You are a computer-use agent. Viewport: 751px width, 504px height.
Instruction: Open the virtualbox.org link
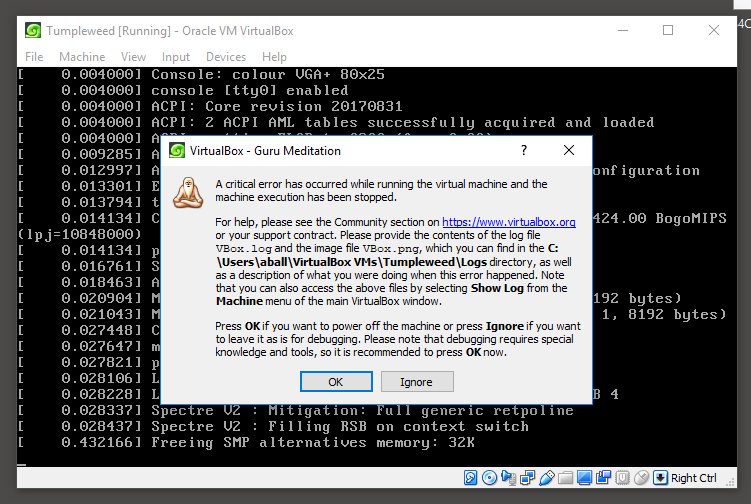(509, 222)
